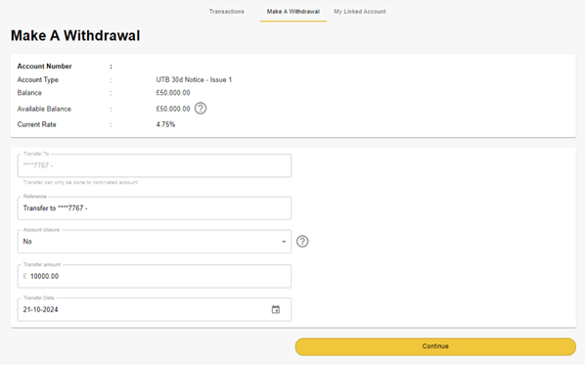Select the Transfer amount input field

(155, 277)
